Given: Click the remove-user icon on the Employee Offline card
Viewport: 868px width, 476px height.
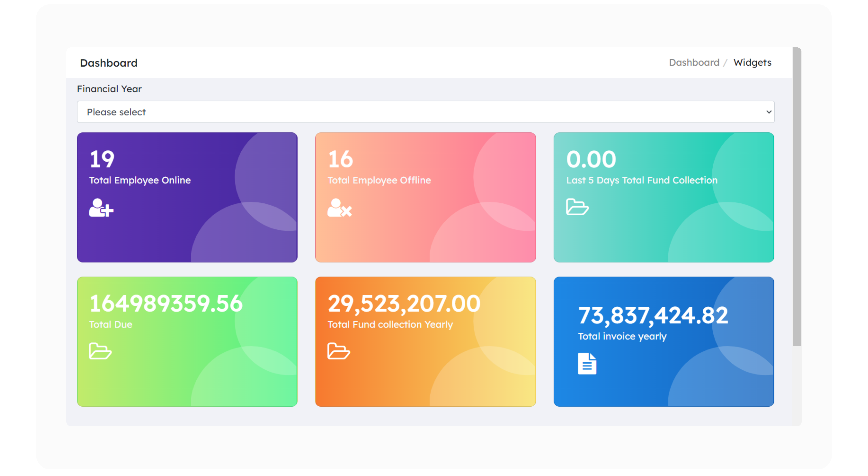Looking at the screenshot, I should tap(339, 208).
